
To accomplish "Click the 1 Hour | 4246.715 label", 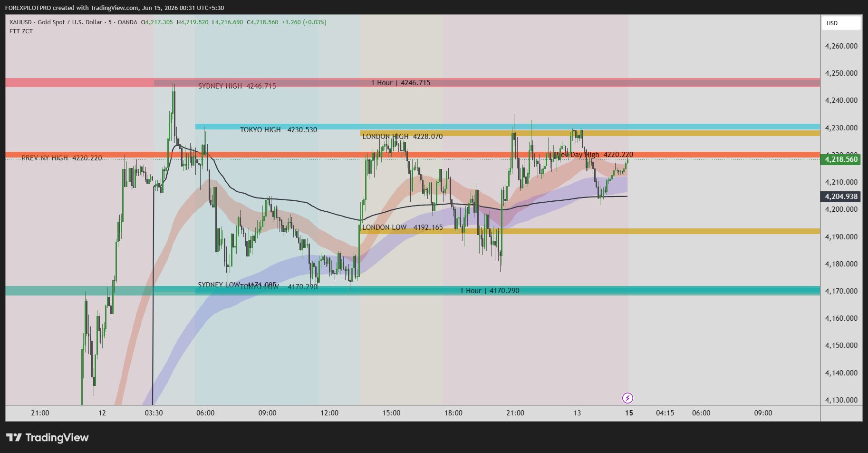I will pyautogui.click(x=401, y=83).
